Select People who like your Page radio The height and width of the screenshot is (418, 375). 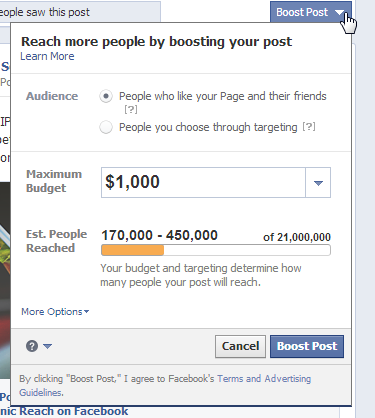[106, 96]
